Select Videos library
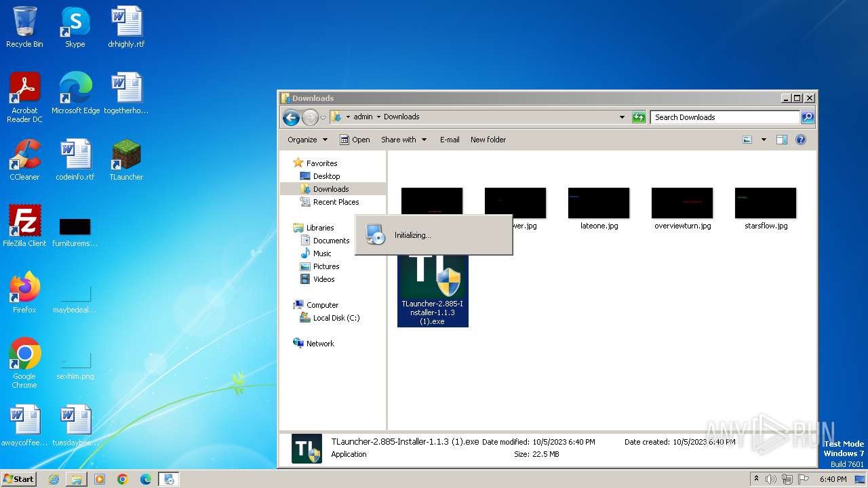868x488 pixels. pyautogui.click(x=323, y=279)
